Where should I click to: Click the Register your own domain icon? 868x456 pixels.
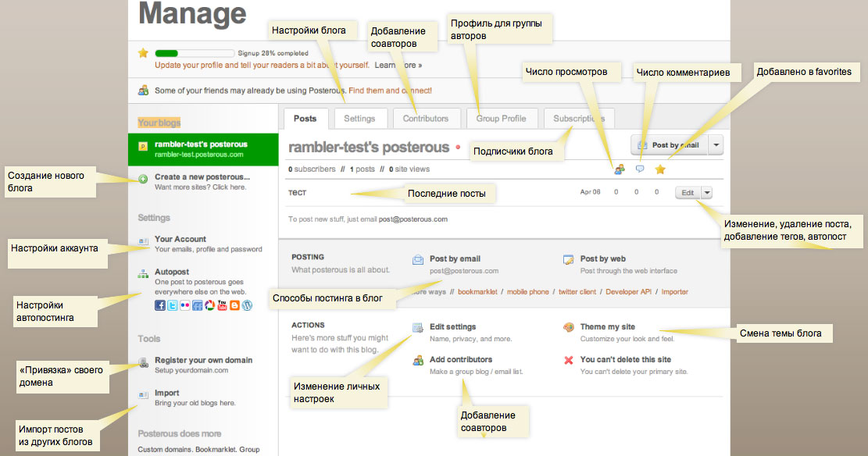click(144, 363)
